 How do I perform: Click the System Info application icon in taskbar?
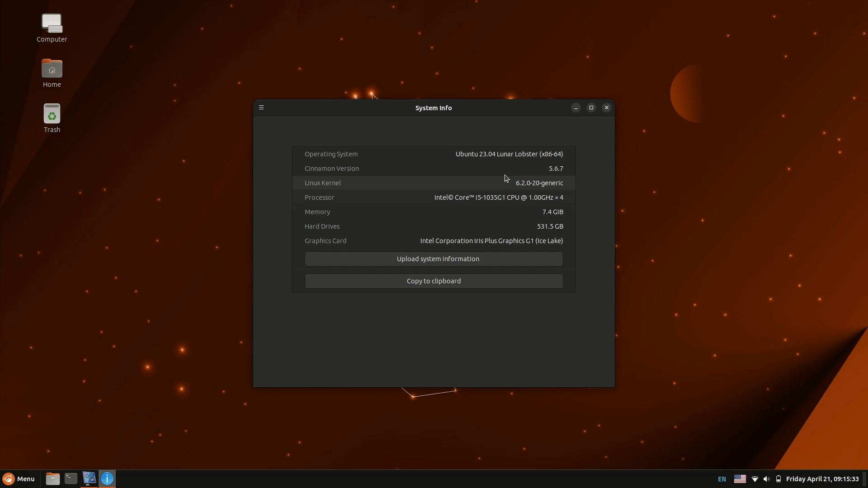(89, 479)
